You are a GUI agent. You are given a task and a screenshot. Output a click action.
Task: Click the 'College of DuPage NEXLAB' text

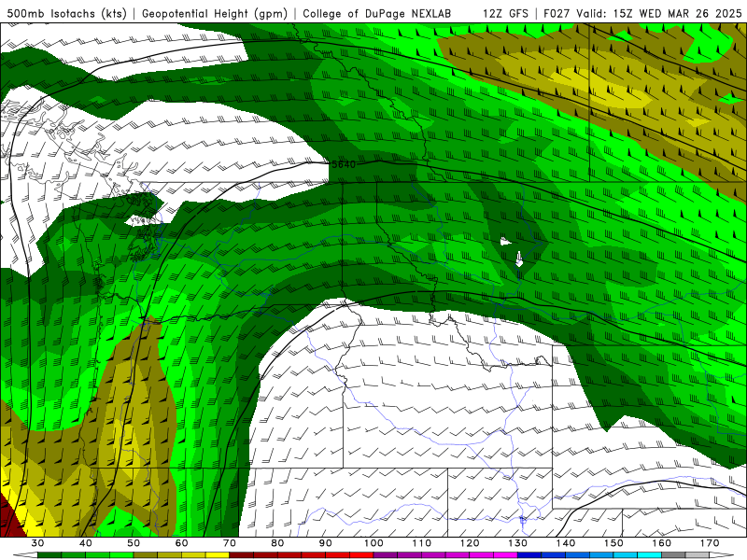click(376, 14)
